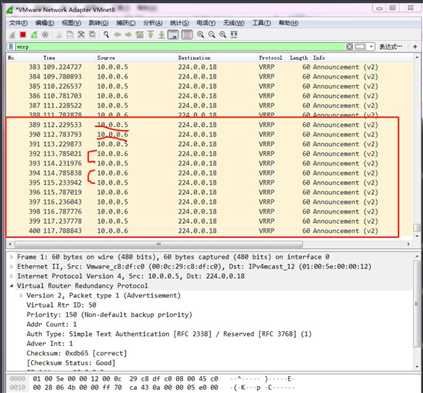Click the first hex row 01 00 5e 00
This screenshot has width=423, height=393.
125,379
